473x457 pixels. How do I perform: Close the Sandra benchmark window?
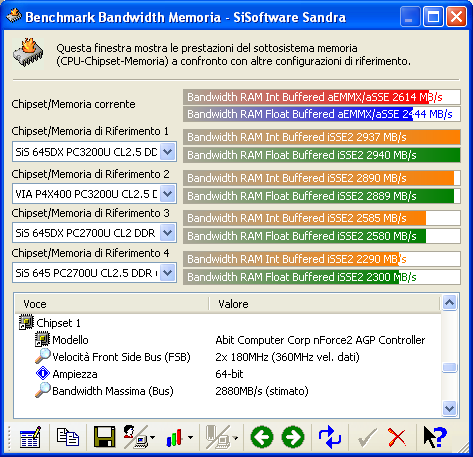(456, 16)
